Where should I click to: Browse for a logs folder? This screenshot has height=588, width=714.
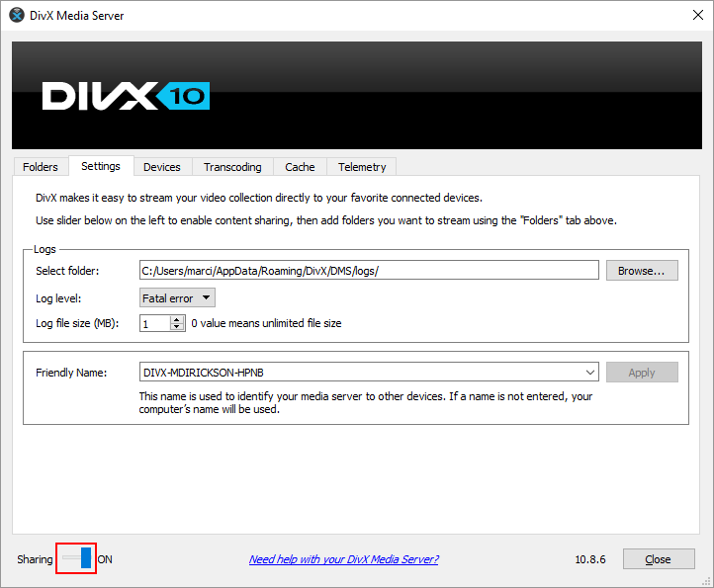[x=642, y=271]
